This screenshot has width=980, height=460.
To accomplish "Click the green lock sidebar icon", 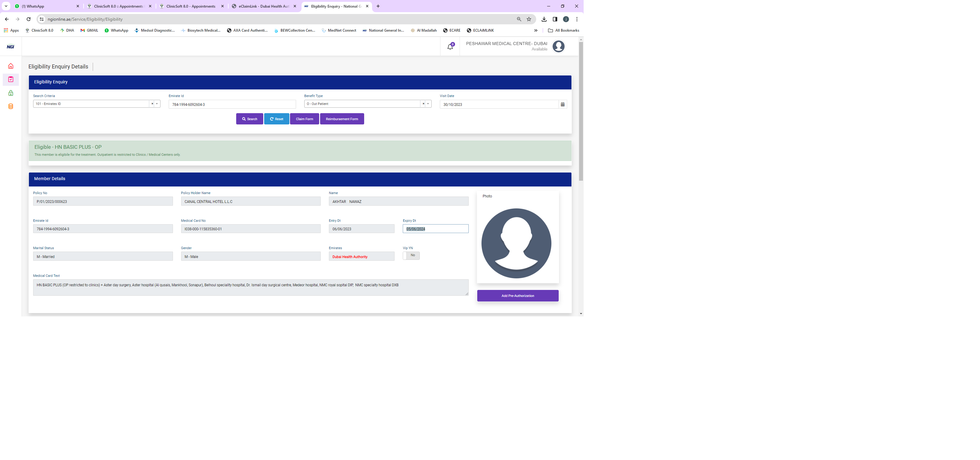I will 11,93.
